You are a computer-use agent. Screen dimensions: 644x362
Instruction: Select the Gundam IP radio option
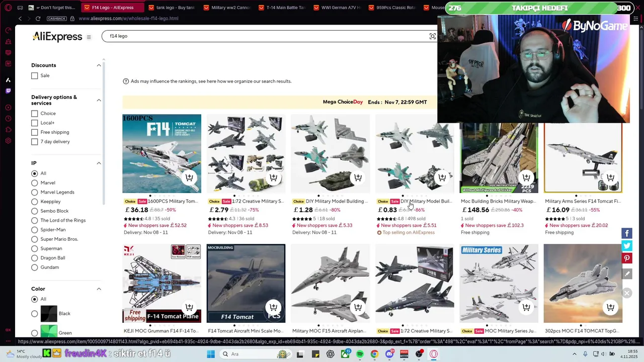click(x=34, y=267)
